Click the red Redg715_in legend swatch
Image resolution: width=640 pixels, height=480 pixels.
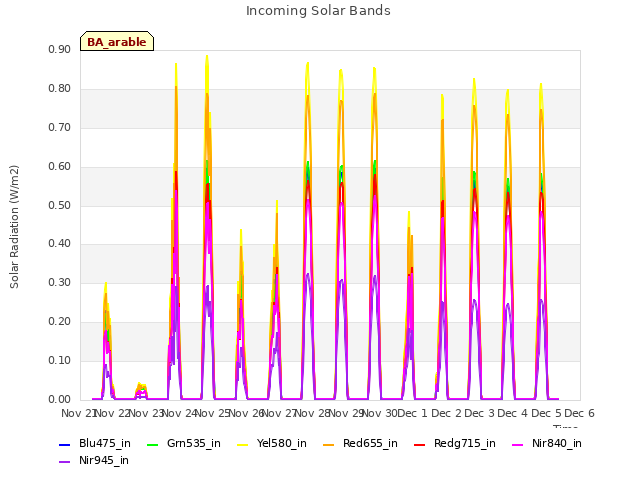(420, 444)
